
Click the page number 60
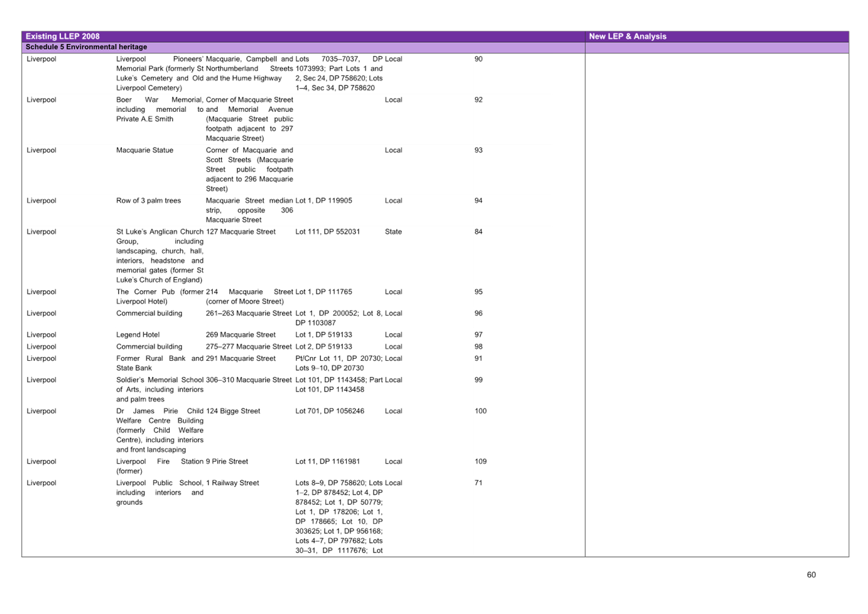[811, 575]
